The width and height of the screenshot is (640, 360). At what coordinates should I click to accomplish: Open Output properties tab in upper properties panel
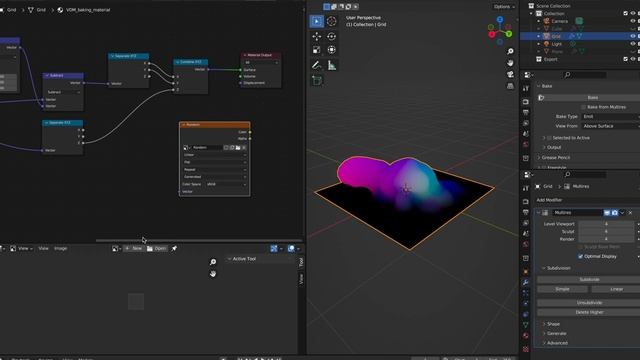526,112
